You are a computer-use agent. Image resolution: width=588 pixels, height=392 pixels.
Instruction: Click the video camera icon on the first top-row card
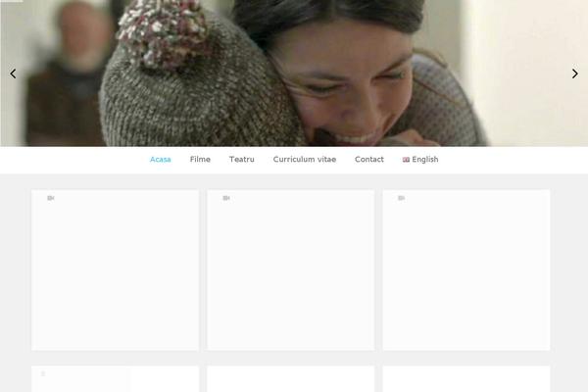click(51, 198)
